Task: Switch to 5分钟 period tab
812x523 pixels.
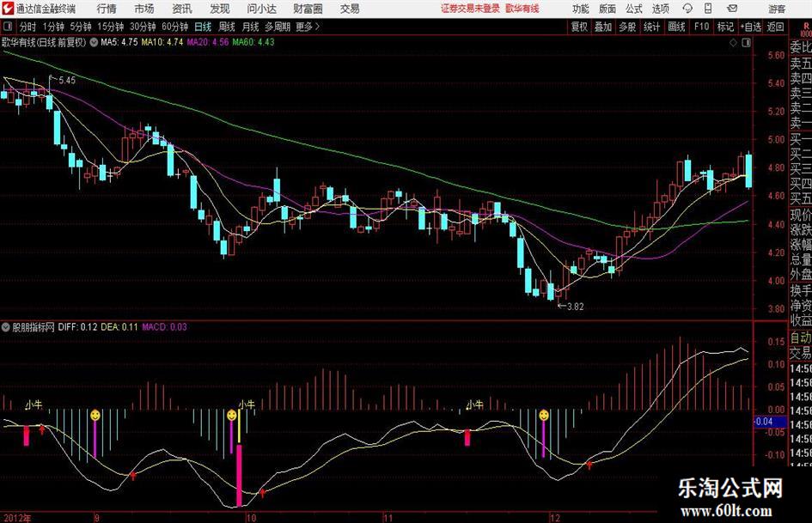Action: point(80,27)
